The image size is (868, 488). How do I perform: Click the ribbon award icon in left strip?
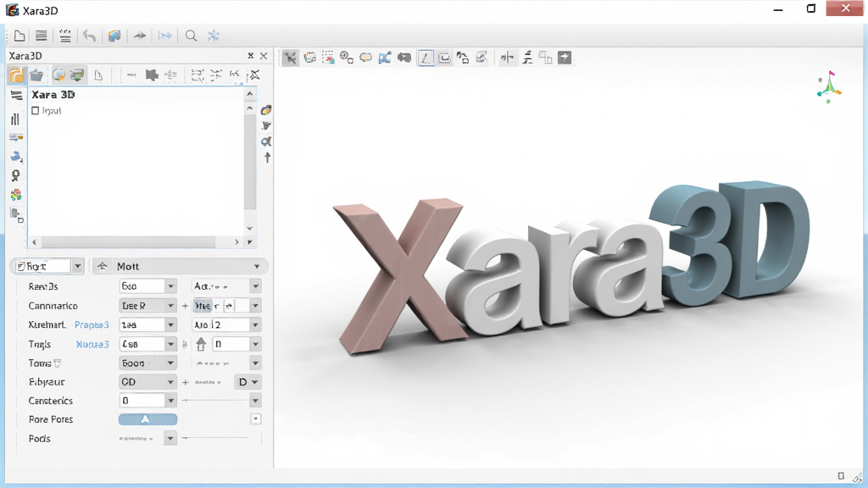(15, 176)
